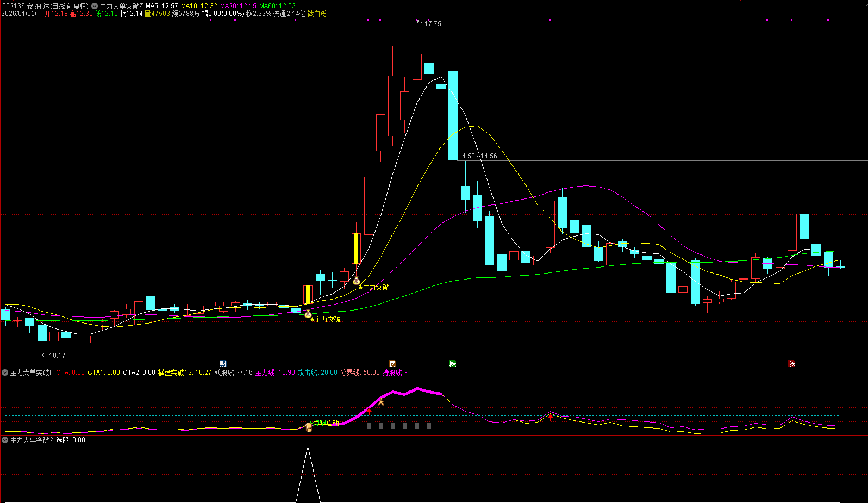
Task: Open the 主力大单突破2 indicator dropdown arrow
Action: 5,440
